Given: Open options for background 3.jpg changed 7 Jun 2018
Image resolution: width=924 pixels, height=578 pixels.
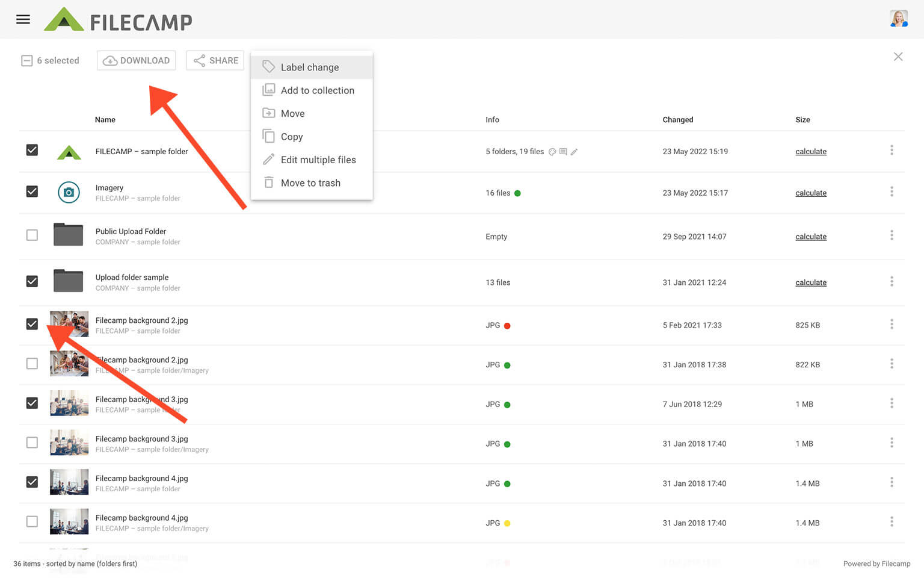Looking at the screenshot, I should tap(892, 403).
